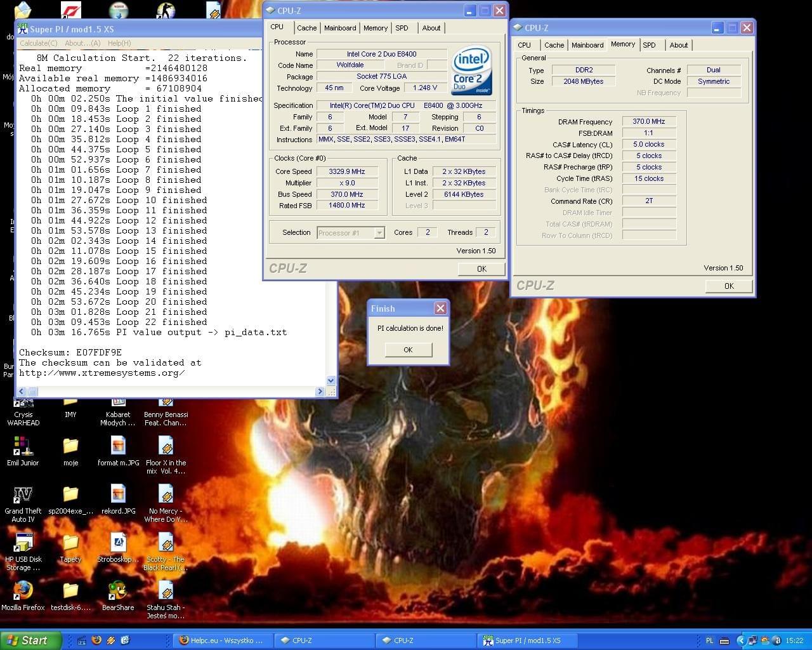Click the Core Voltage 1.248 V value
The height and width of the screenshot is (650, 812).
coord(425,88)
